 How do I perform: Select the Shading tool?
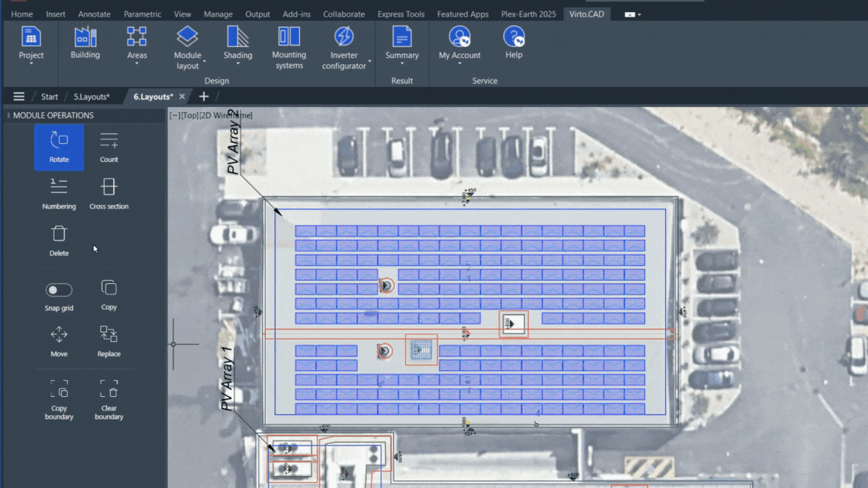click(238, 43)
